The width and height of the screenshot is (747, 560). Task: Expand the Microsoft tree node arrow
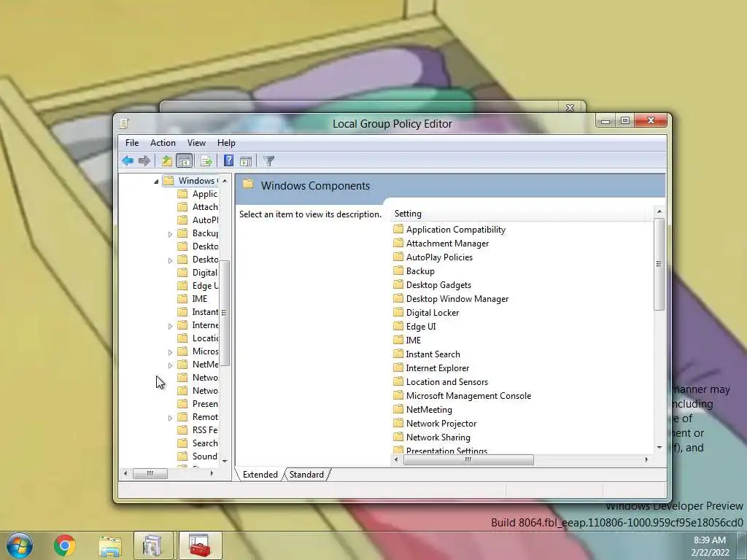(170, 352)
